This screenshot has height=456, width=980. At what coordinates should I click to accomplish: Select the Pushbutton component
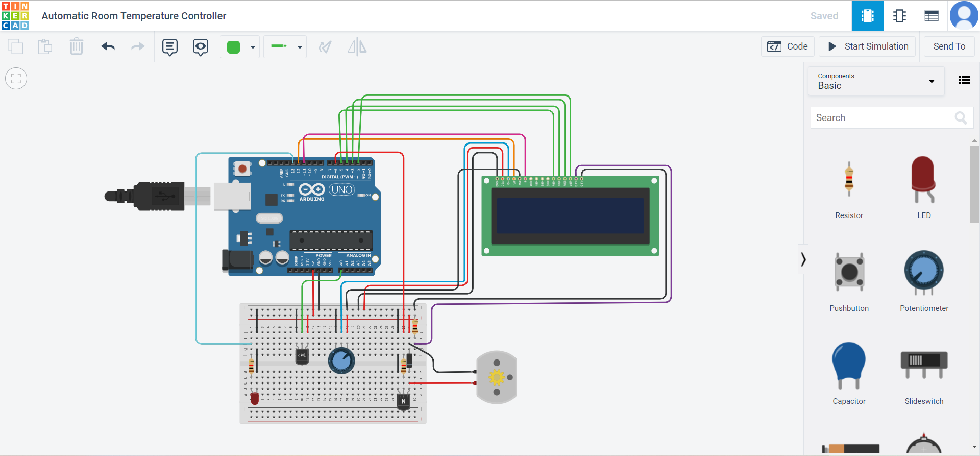[849, 282]
